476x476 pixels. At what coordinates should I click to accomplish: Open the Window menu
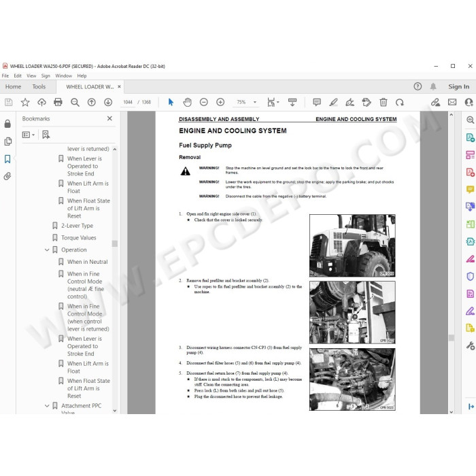63,75
